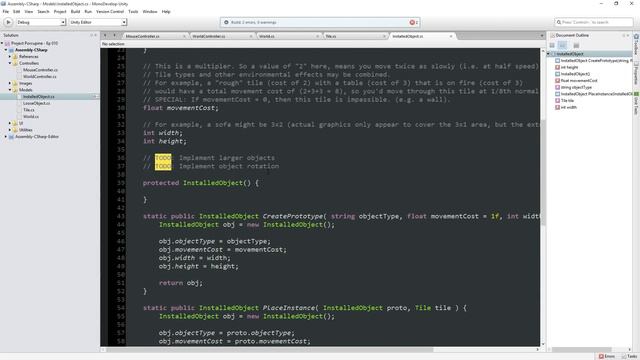Image resolution: width=640 pixels, height=360 pixels.
Task: Open the Debug configuration dropdown
Action: point(40,22)
